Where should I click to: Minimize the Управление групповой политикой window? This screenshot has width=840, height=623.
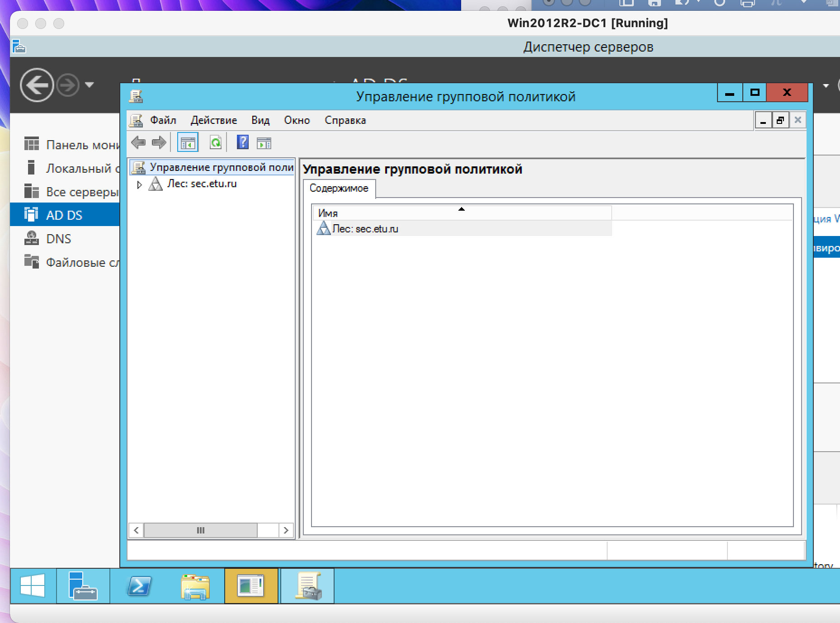pyautogui.click(x=730, y=93)
